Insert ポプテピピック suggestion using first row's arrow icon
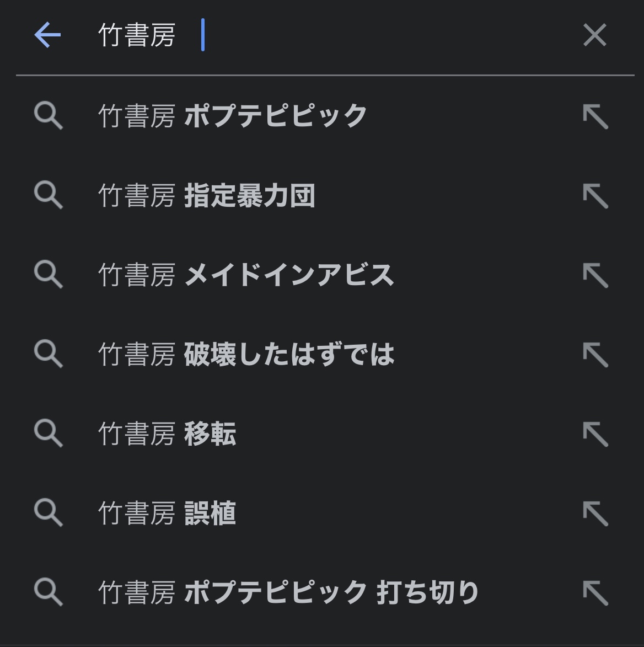The image size is (644, 647). [595, 116]
